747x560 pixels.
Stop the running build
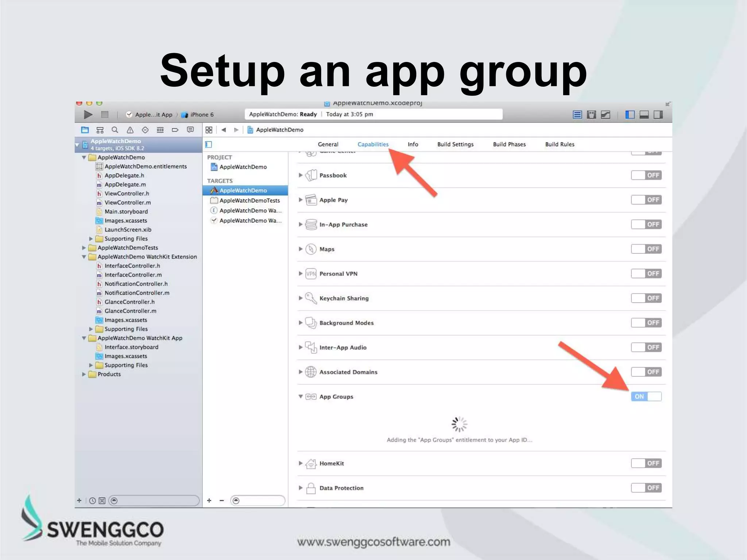click(105, 114)
